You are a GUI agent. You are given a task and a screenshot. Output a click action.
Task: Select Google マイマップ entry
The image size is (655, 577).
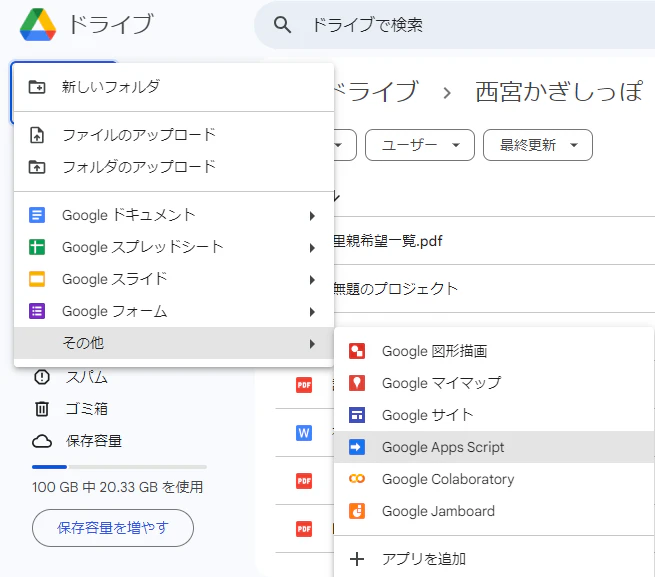pyautogui.click(x=494, y=383)
